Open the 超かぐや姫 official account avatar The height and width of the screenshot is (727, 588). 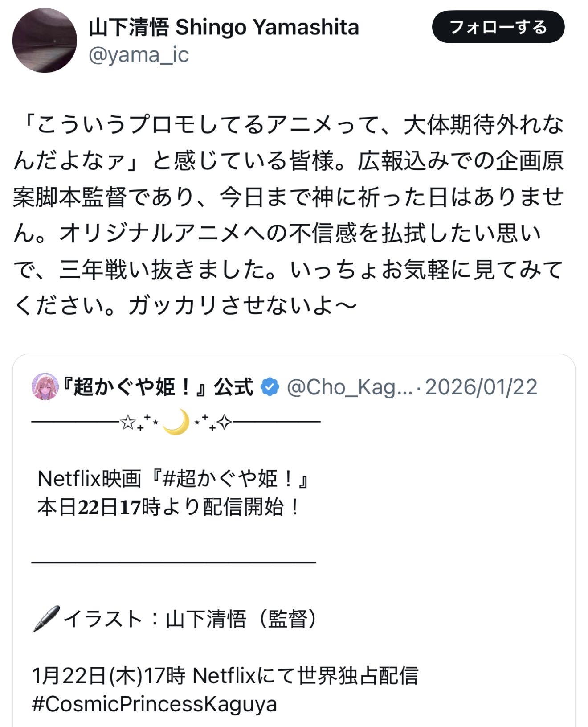[x=45, y=386]
